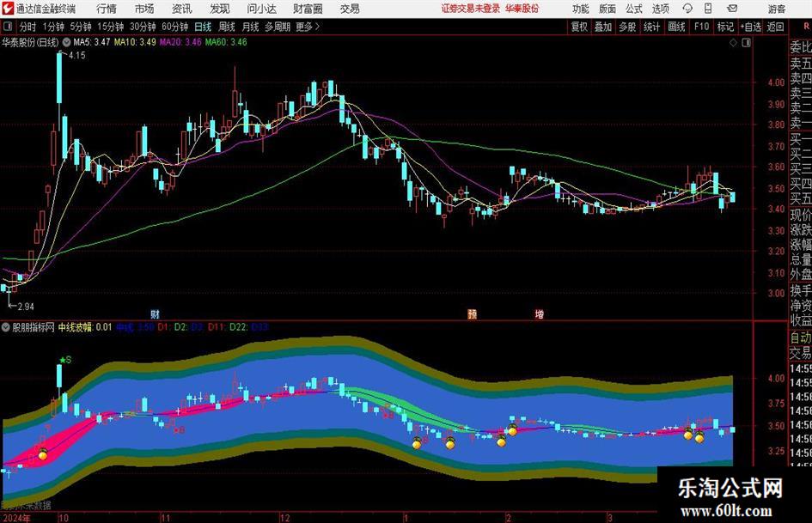
Task: Click the diamond icon above chart
Action: click(x=733, y=42)
